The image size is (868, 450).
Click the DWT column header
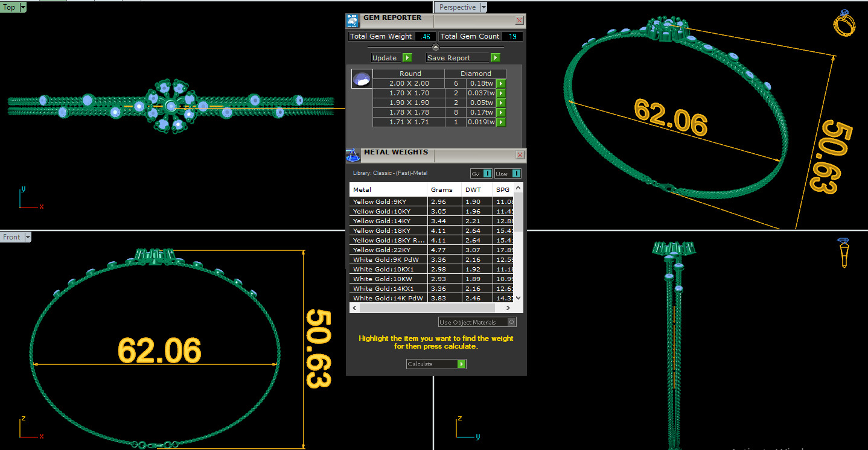click(477, 189)
